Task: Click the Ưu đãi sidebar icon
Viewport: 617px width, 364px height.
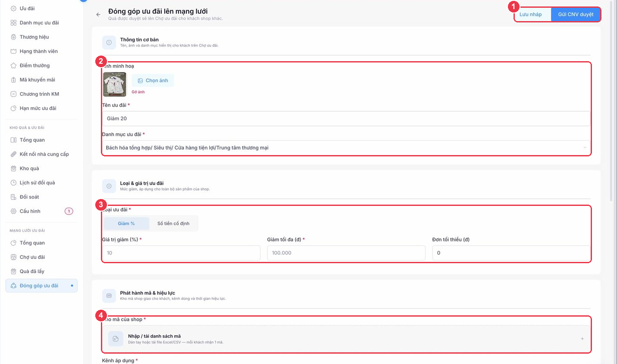Action: [x=13, y=8]
